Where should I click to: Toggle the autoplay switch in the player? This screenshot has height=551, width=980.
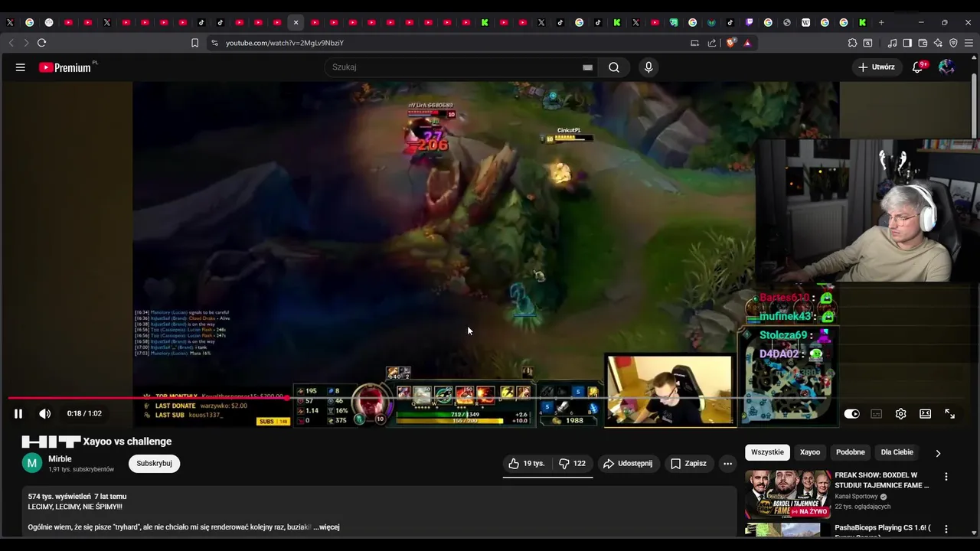(851, 413)
